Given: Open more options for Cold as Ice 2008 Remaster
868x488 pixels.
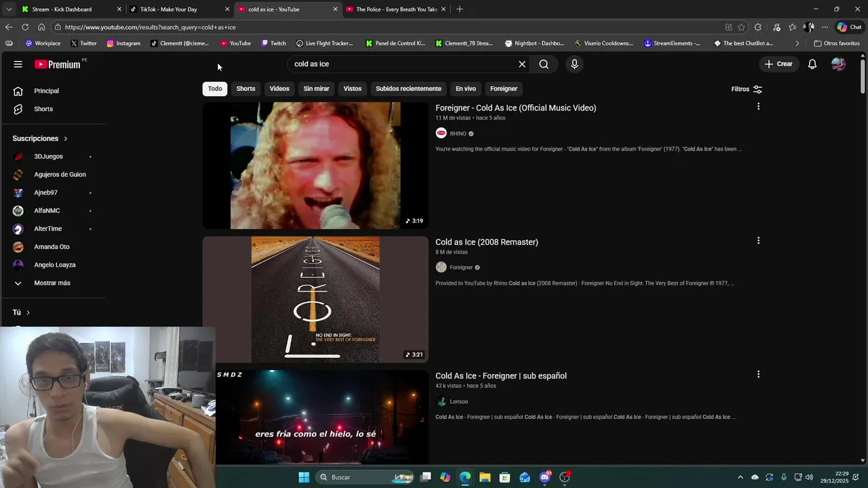Looking at the screenshot, I should click(x=758, y=241).
